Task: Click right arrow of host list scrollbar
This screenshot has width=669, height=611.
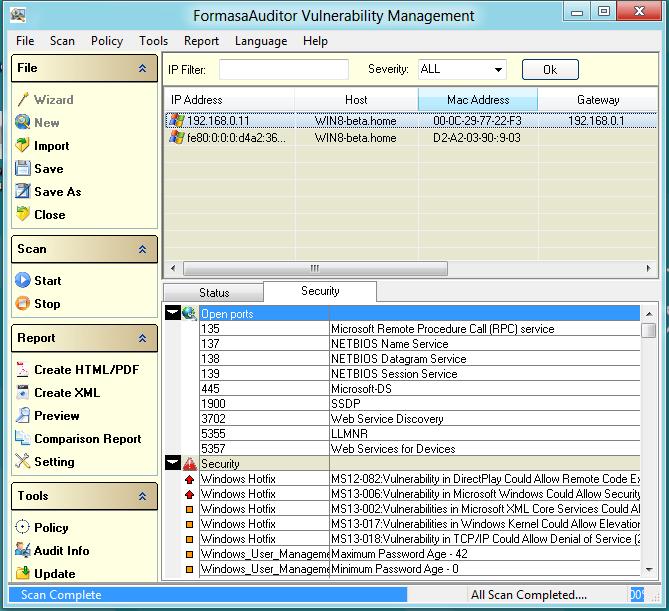Action: 649,268
